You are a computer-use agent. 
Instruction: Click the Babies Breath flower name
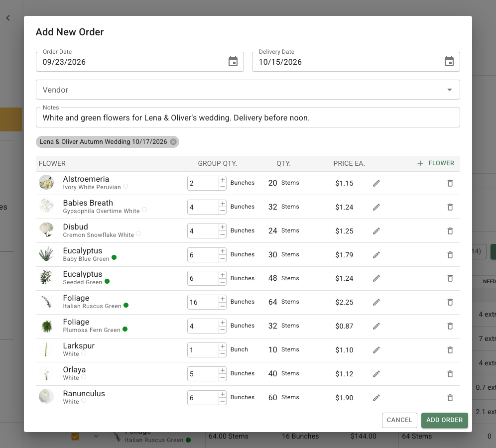88,203
